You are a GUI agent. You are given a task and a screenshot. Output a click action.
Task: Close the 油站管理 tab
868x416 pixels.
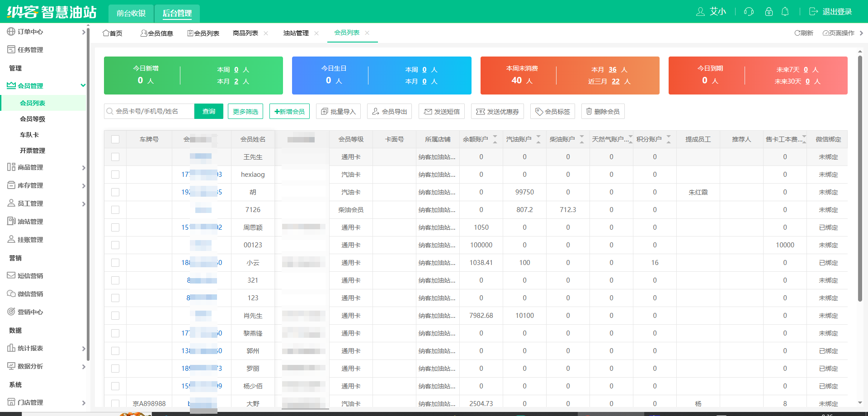pyautogui.click(x=316, y=33)
